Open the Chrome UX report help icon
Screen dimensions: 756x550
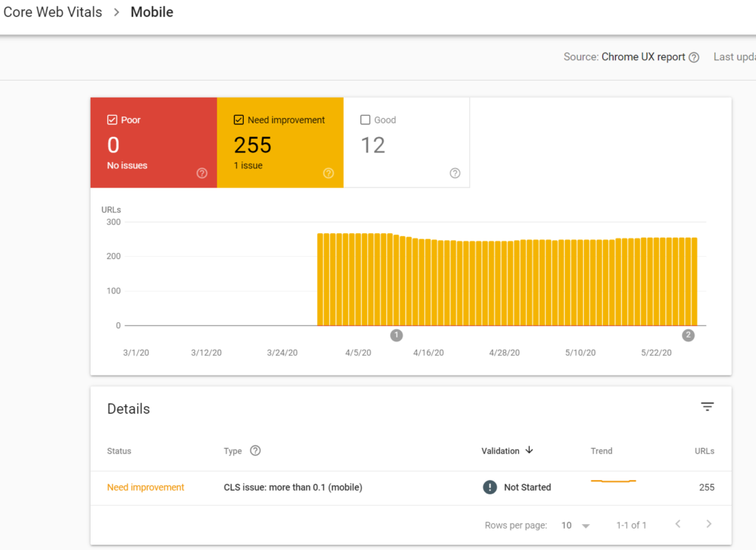click(694, 56)
